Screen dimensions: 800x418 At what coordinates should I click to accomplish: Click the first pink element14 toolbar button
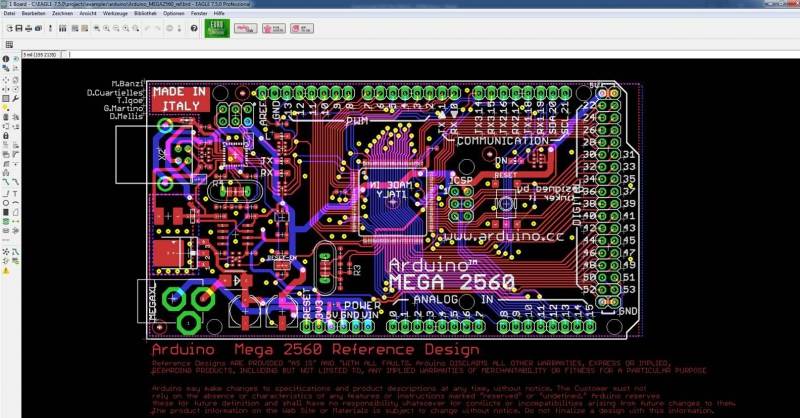coord(245,29)
